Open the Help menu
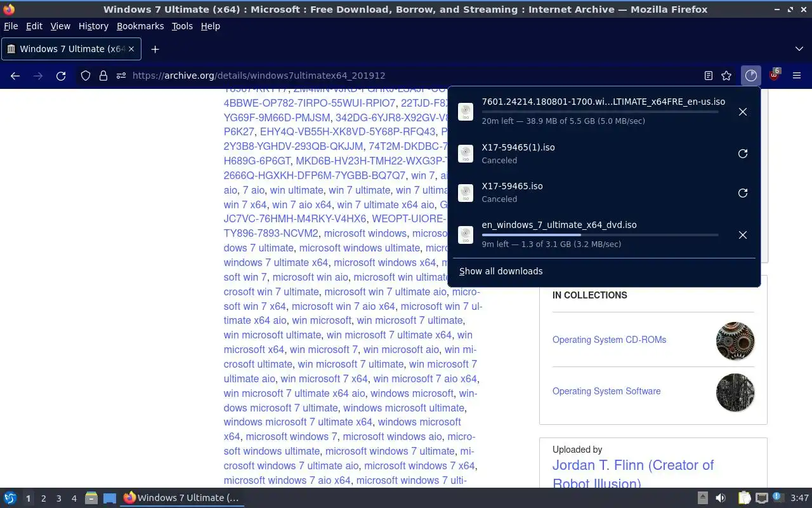Viewport: 812px width, 508px height. 211,26
